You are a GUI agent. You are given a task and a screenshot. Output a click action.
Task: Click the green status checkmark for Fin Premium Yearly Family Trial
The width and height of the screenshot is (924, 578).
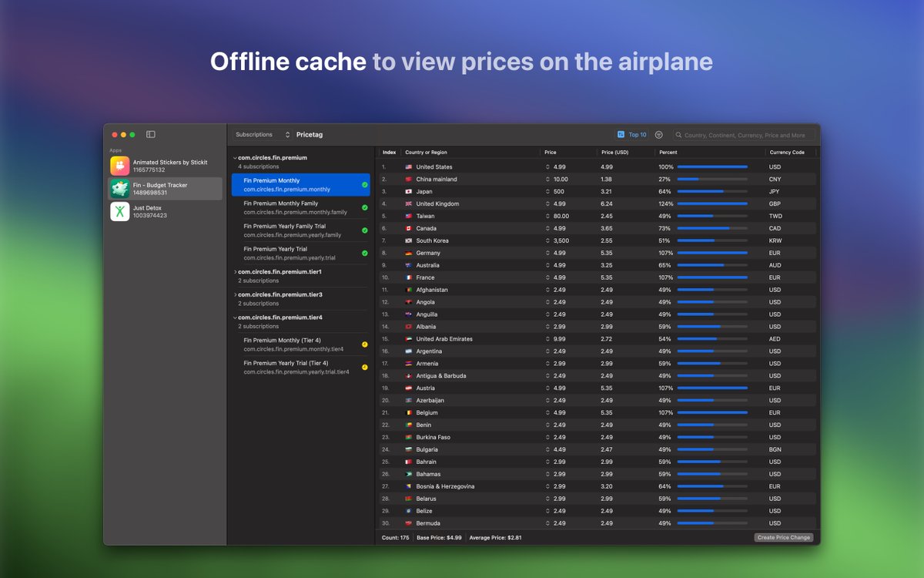[365, 230]
